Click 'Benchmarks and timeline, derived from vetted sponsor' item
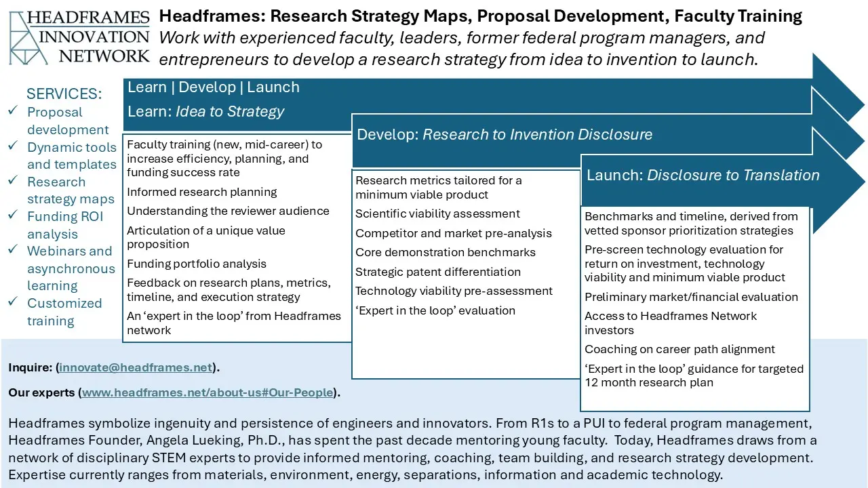868x488 pixels. [x=692, y=224]
